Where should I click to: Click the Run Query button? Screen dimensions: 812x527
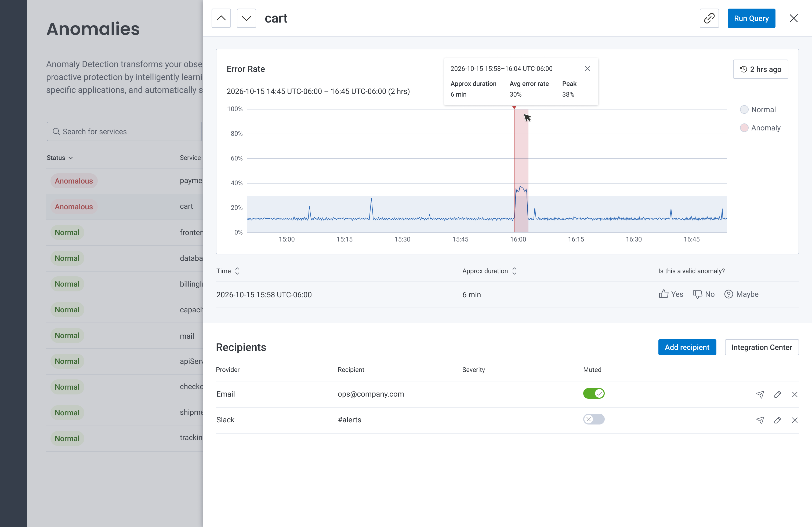click(751, 19)
